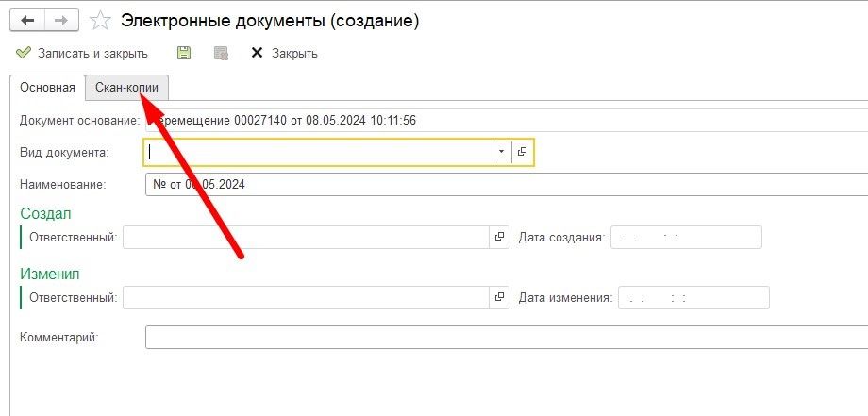Click the greyed-out document icon in toolbar

tap(221, 53)
